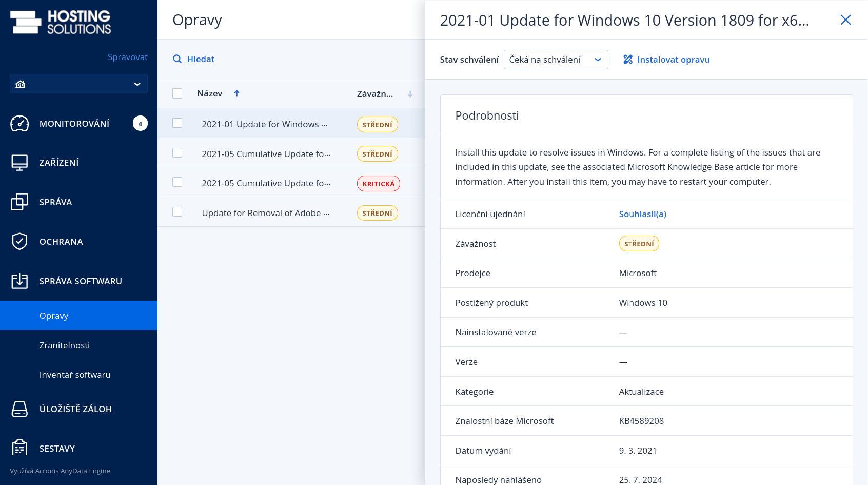Image resolution: width=868 pixels, height=485 pixels.
Task: Click the panel title 2021-01 Update for Windows 10
Action: (x=624, y=20)
